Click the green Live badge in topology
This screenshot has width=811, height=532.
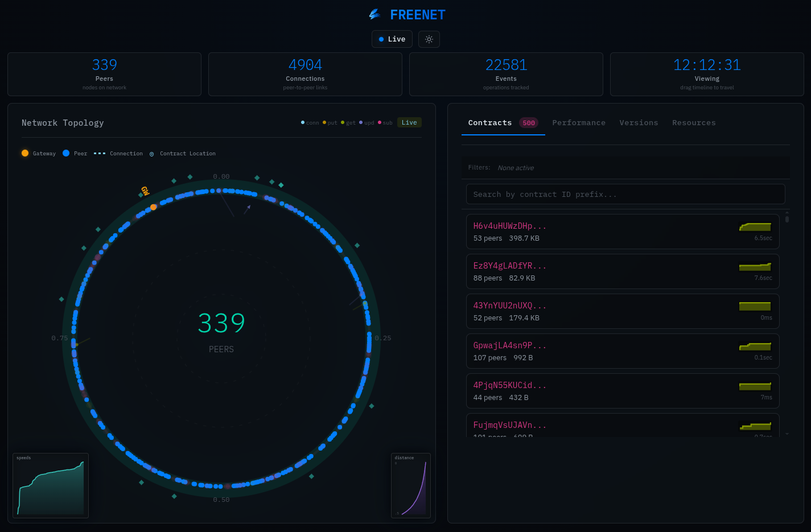(409, 122)
